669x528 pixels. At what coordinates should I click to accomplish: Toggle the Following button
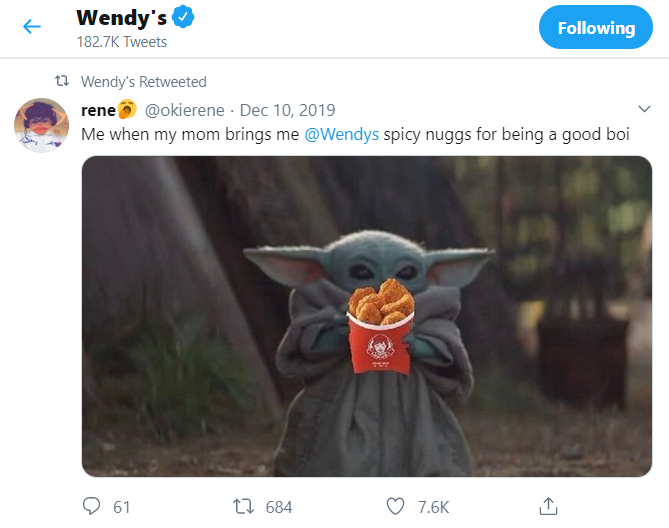tap(596, 28)
